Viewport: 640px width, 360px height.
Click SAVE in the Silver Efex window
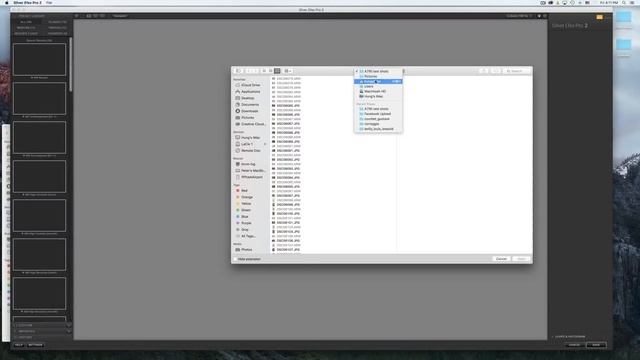[x=596, y=345]
